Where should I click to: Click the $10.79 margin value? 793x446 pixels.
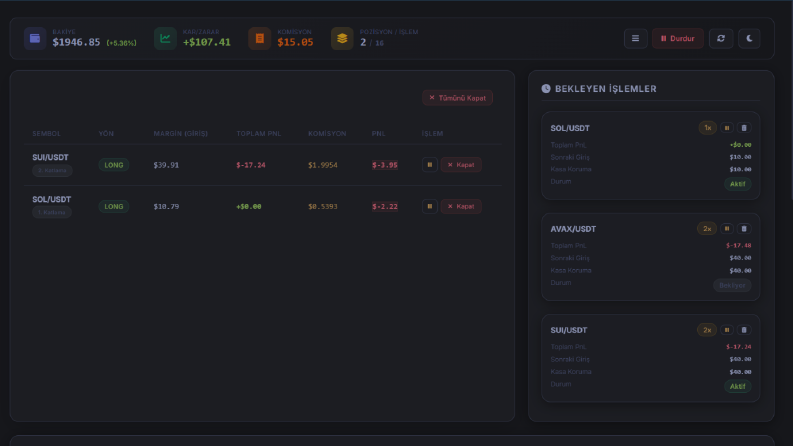click(166, 206)
